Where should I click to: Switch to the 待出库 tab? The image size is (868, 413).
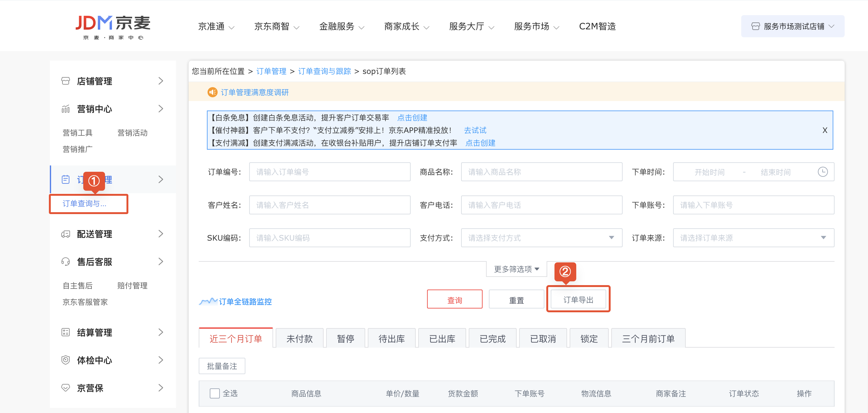[x=391, y=338]
